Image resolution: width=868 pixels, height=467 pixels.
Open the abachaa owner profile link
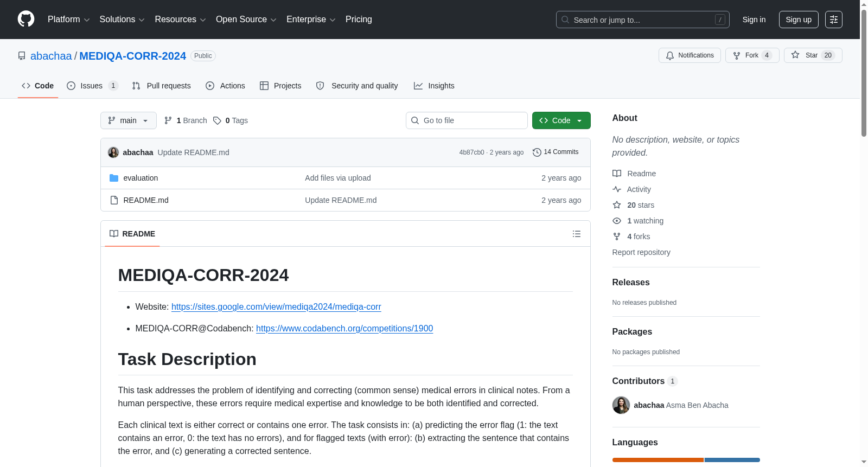51,56
